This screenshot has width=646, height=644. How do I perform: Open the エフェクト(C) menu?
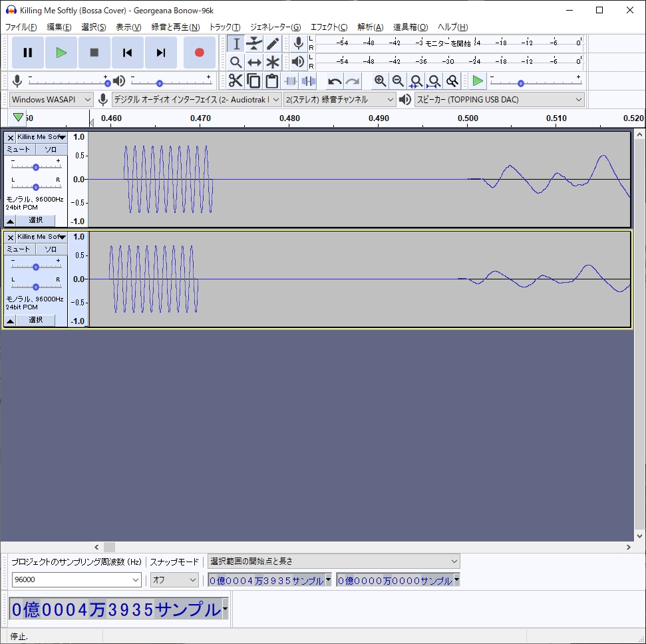click(x=329, y=27)
